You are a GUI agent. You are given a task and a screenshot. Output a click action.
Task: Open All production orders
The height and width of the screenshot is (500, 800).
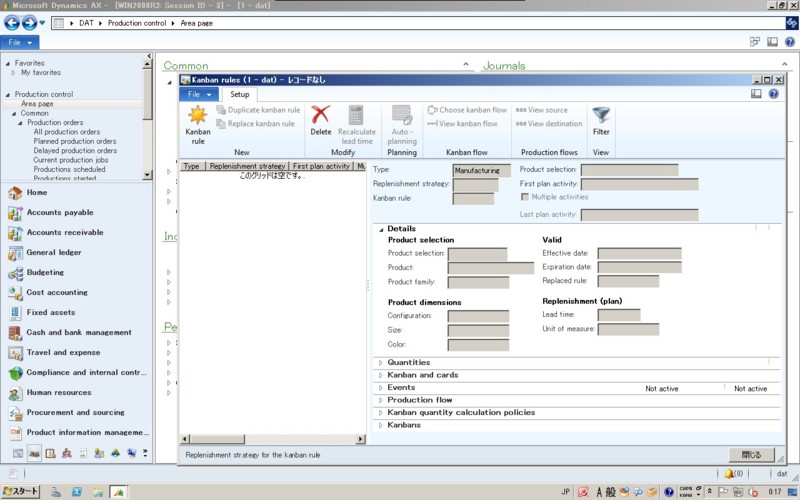pyautogui.click(x=67, y=132)
